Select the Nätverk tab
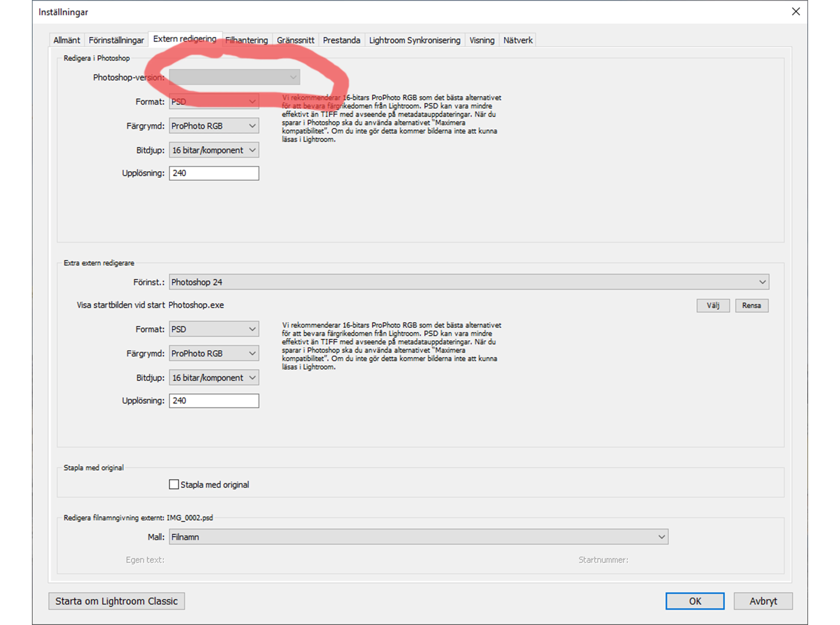 518,40
